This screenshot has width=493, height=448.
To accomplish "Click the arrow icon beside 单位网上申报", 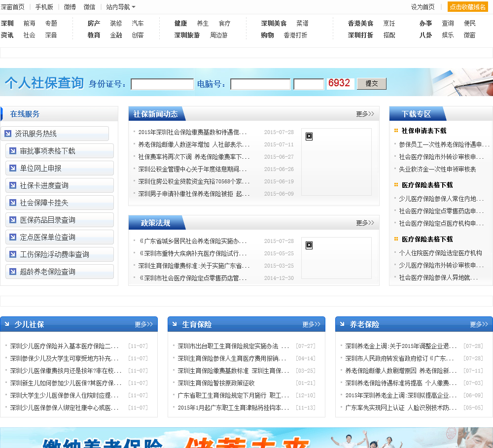I will click(x=13, y=168).
